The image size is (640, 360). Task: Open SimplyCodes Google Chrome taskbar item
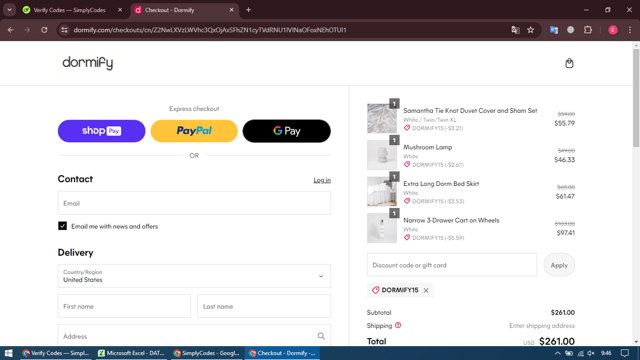click(x=207, y=353)
